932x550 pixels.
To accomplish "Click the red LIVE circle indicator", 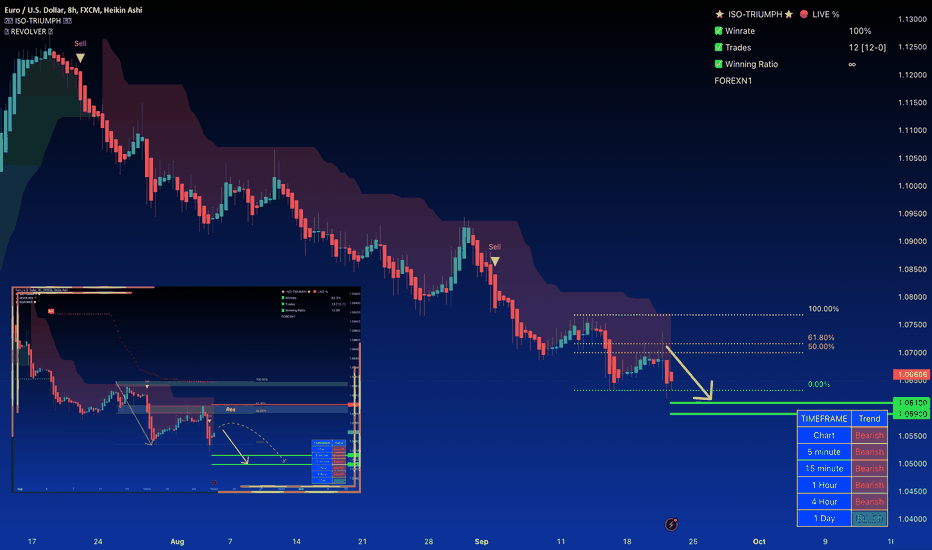I will (x=804, y=14).
